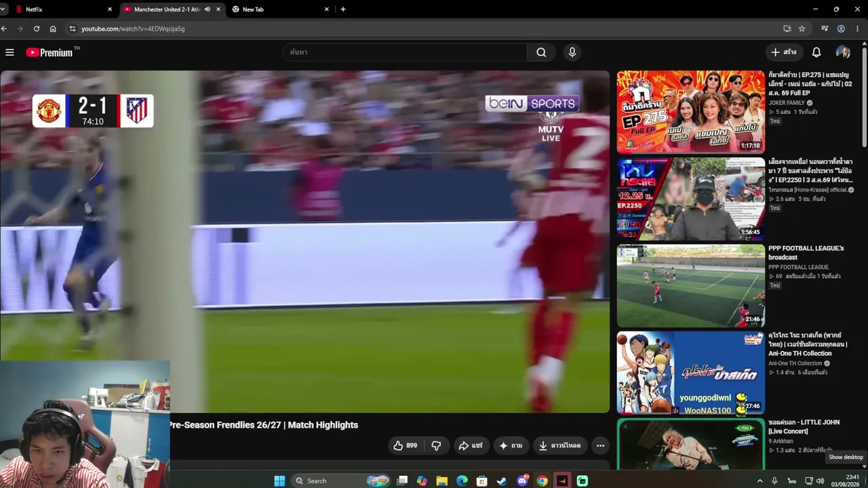Open Task View from the taskbar
The height and width of the screenshot is (488, 868).
[x=402, y=481]
